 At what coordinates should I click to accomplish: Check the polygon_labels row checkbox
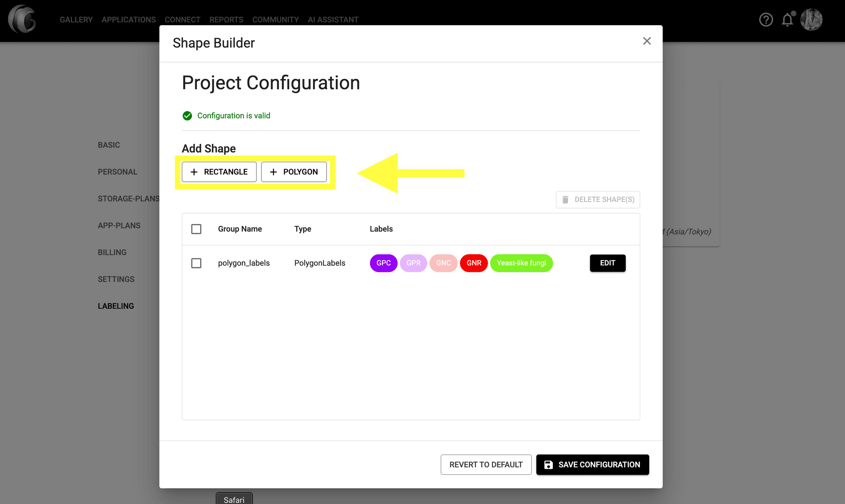click(196, 263)
